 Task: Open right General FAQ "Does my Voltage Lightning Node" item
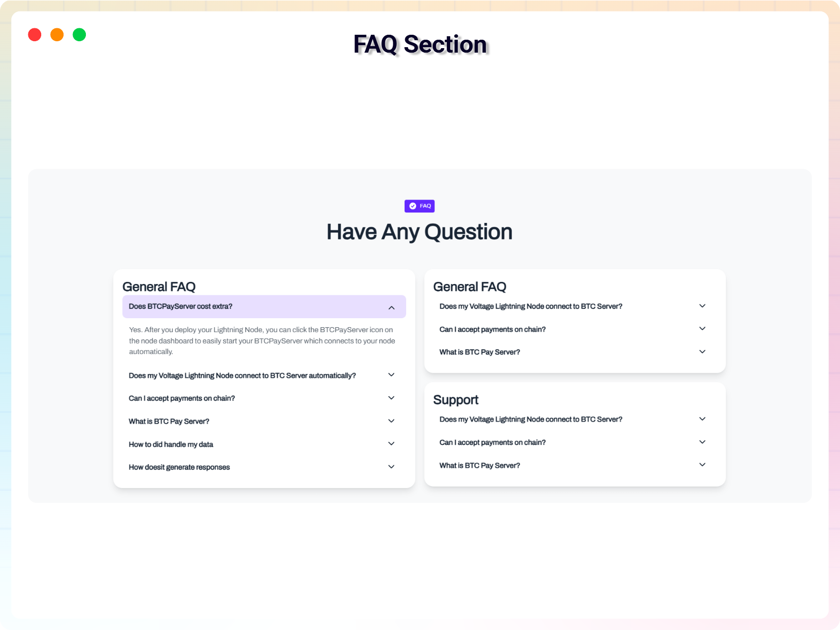[575, 306]
